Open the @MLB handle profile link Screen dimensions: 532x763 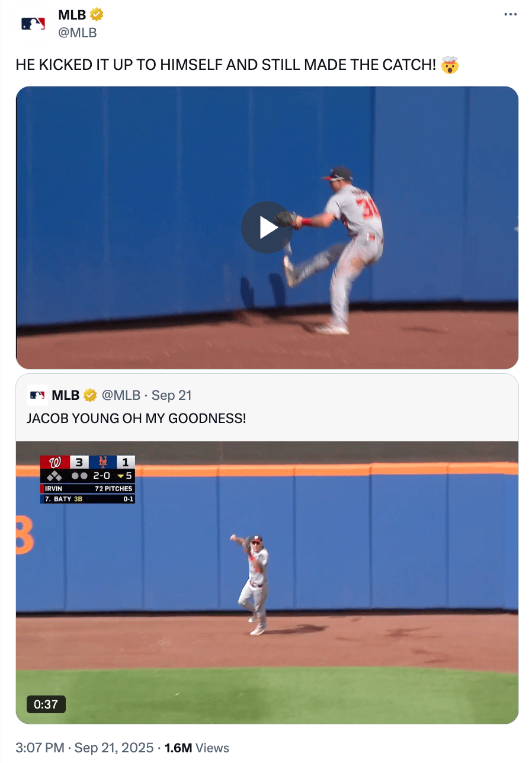[x=77, y=33]
